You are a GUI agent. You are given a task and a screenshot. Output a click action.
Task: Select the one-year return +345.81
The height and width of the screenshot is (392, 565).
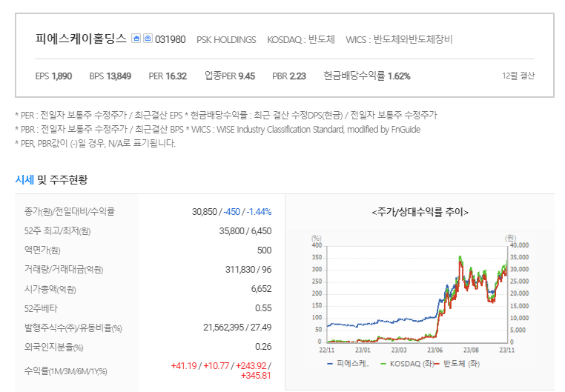pyautogui.click(x=256, y=376)
